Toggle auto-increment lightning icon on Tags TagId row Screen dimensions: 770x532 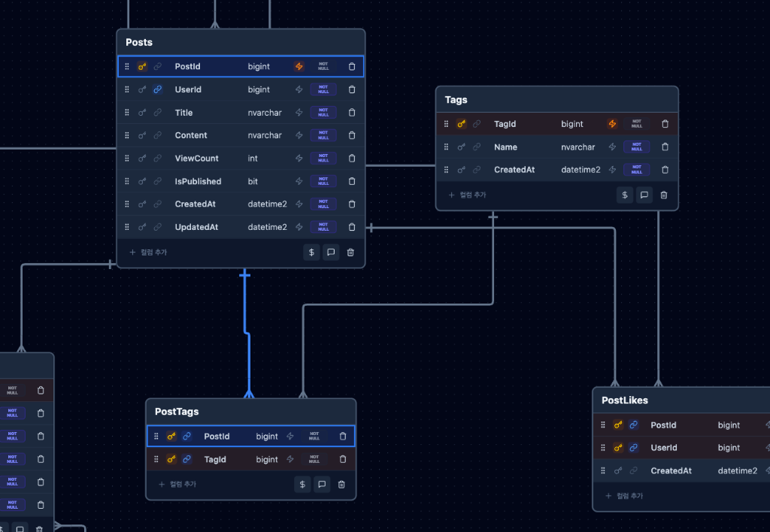[612, 124]
